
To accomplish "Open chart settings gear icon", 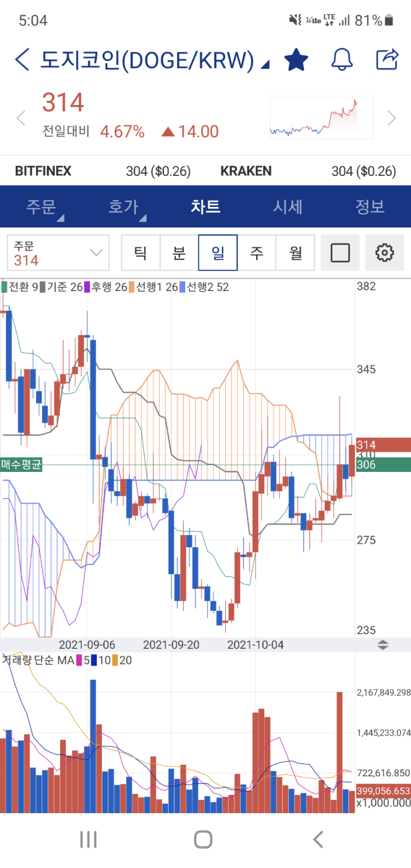I will (384, 253).
